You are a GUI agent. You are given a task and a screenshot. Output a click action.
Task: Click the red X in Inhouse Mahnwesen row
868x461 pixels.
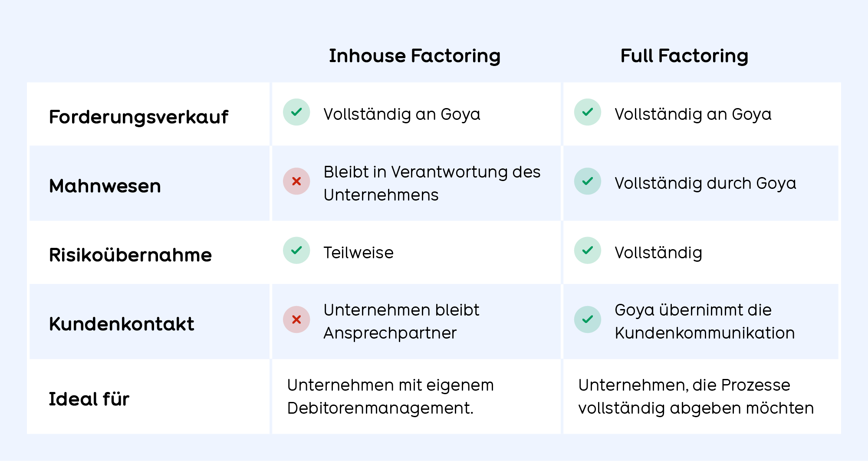coord(296,181)
